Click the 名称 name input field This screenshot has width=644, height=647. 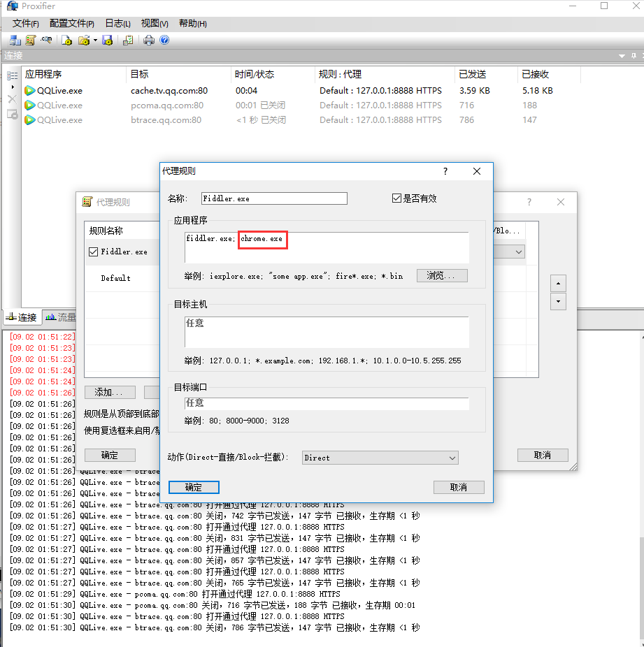coord(274,198)
